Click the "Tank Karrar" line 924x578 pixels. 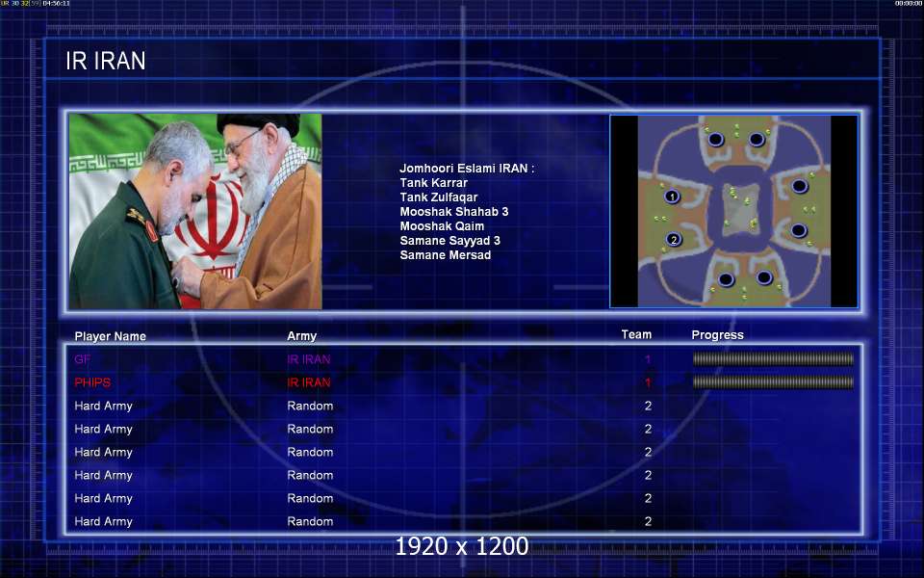(434, 183)
